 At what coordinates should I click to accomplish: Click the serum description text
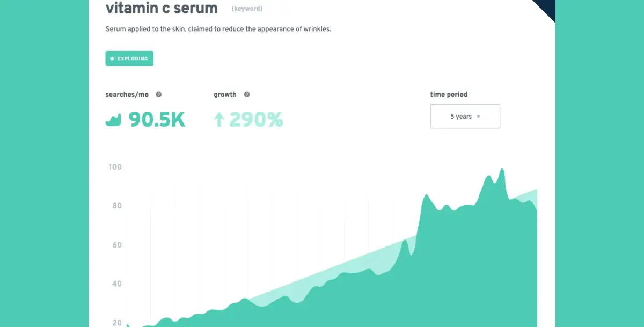coord(218,29)
